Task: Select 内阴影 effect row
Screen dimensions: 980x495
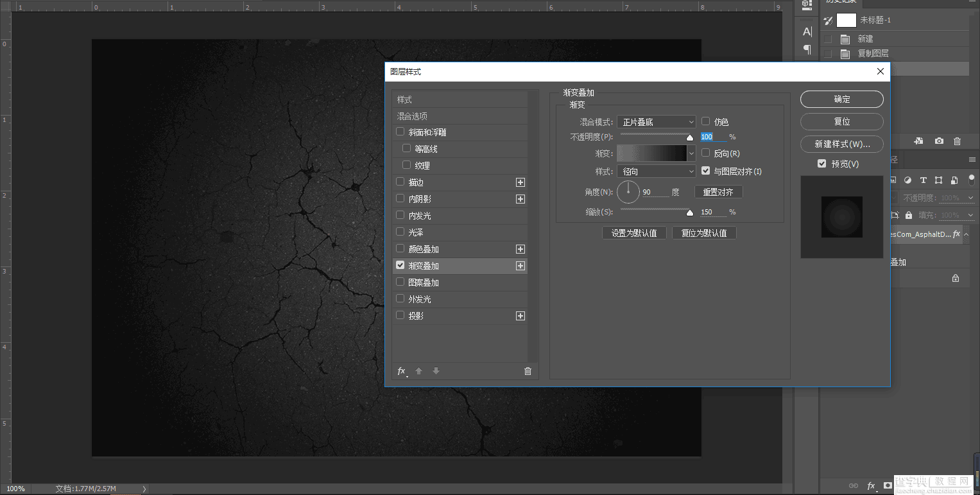Action: click(x=460, y=199)
